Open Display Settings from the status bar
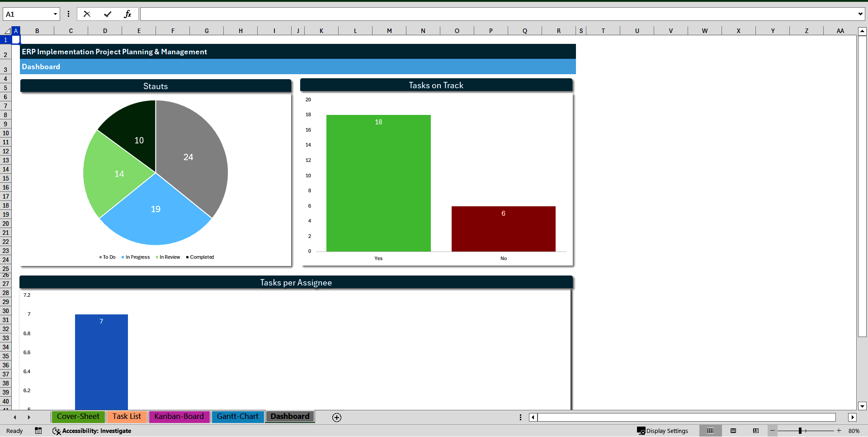This screenshot has height=437, width=868. (x=663, y=431)
